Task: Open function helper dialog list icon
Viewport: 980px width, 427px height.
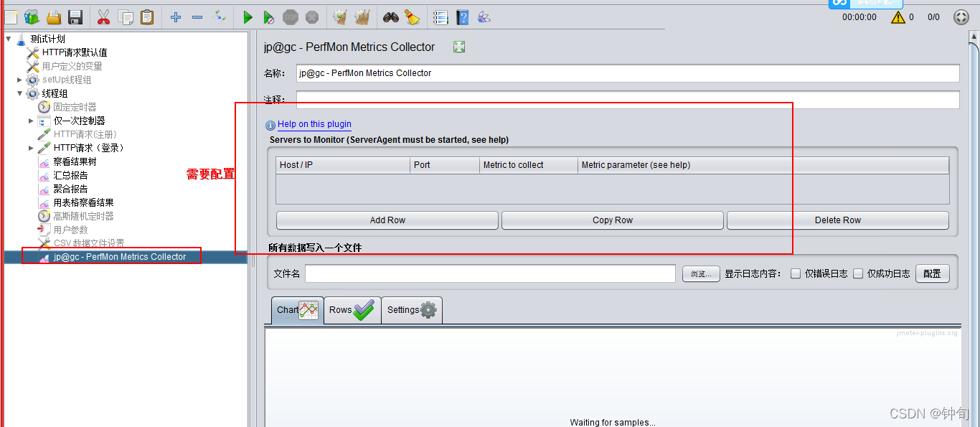Action: coord(440,17)
